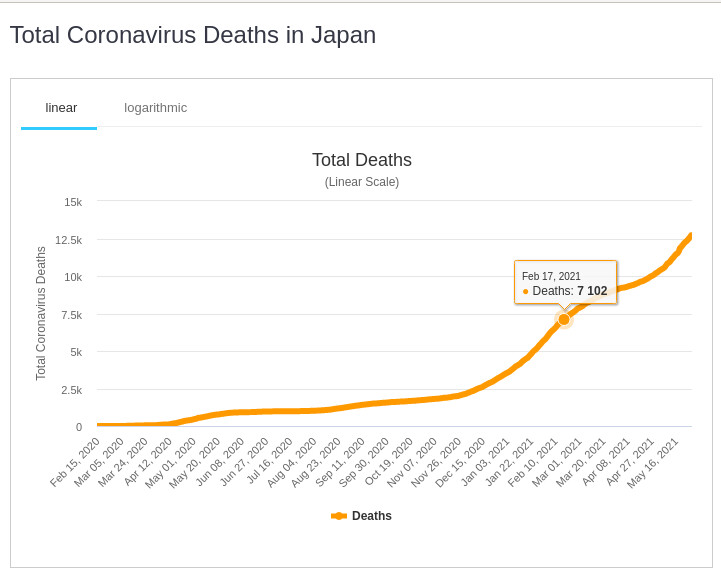721x582 pixels.
Task: Click the Total Deaths chart title
Action: coord(361,160)
